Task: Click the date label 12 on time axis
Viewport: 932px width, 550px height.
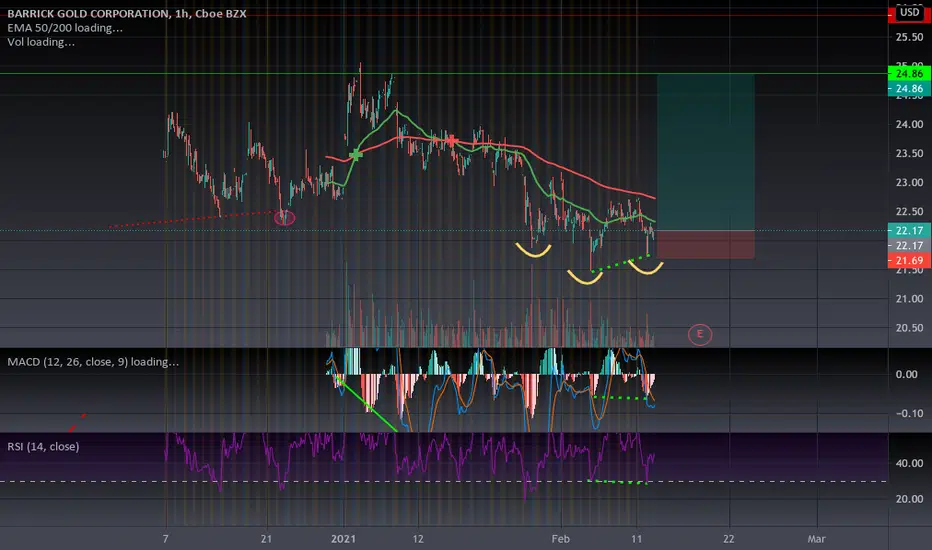Action: [418, 539]
